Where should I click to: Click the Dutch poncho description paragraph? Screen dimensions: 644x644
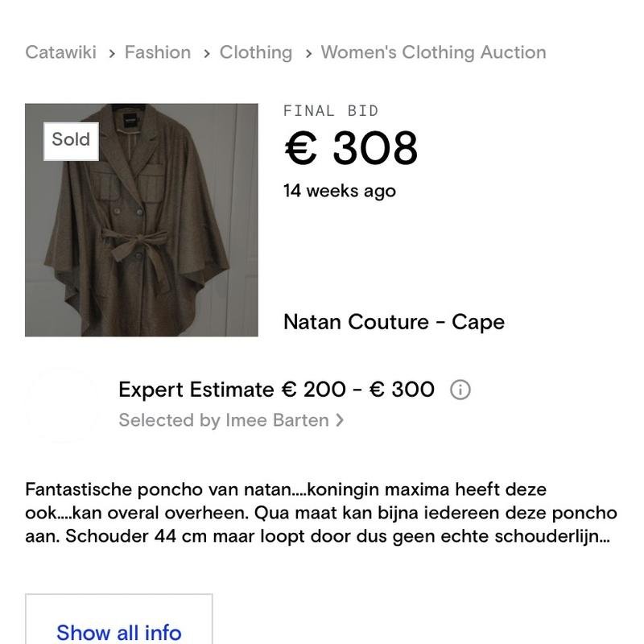point(320,513)
